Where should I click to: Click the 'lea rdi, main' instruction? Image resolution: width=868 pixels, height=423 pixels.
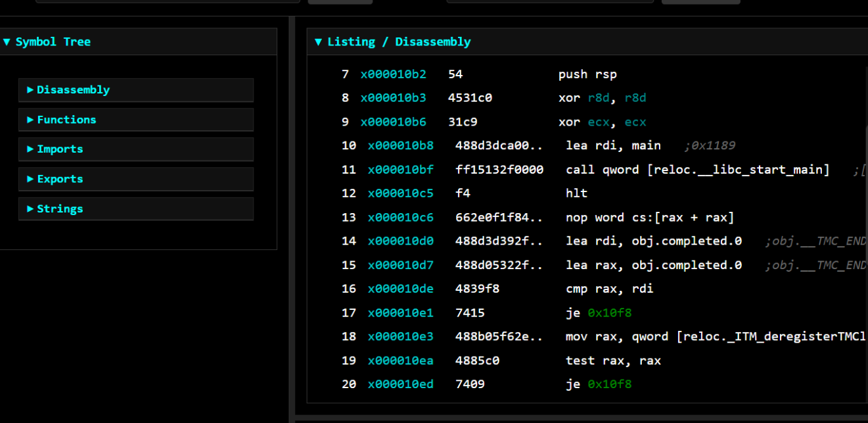coord(614,145)
